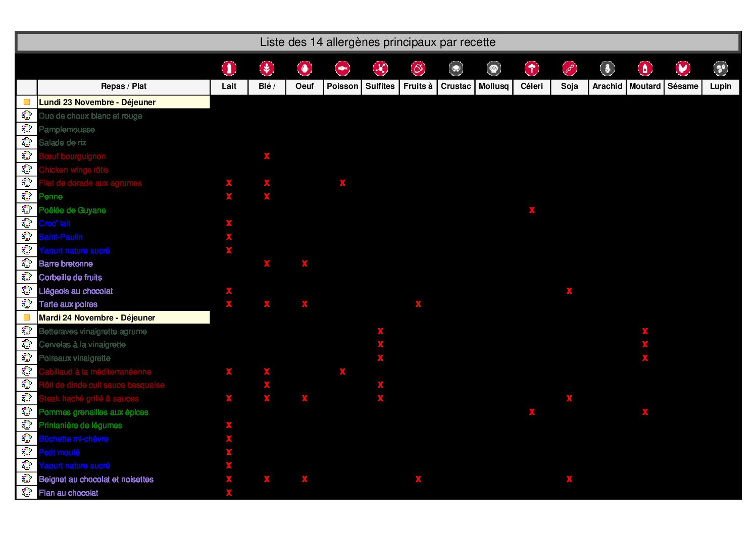756x534 pixels.
Task: Click the 'Repas / Plat' column header
Action: click(x=124, y=86)
